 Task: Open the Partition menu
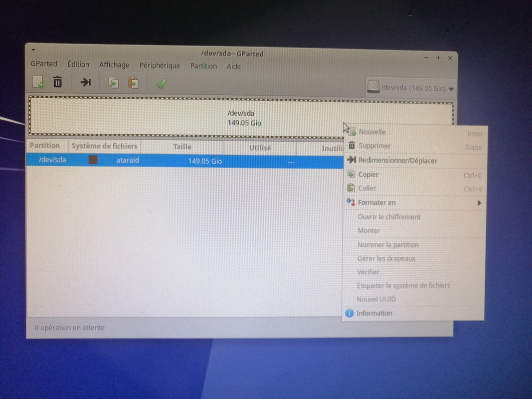click(x=203, y=66)
